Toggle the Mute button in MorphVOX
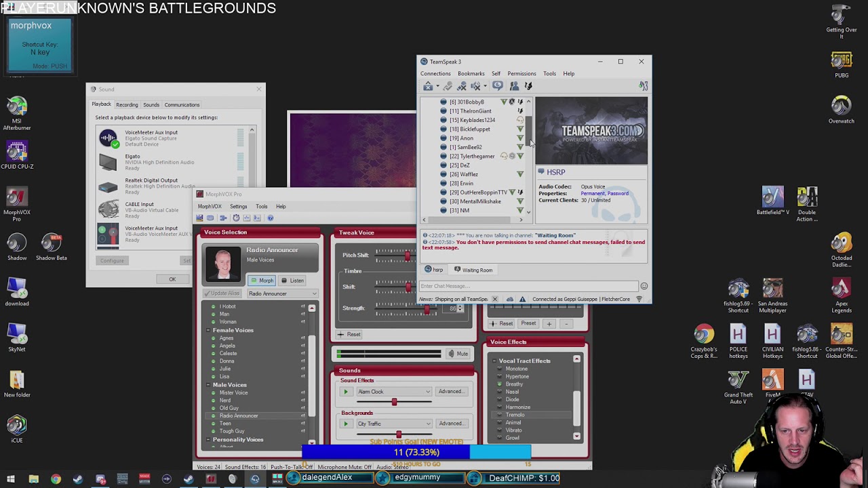 (458, 354)
